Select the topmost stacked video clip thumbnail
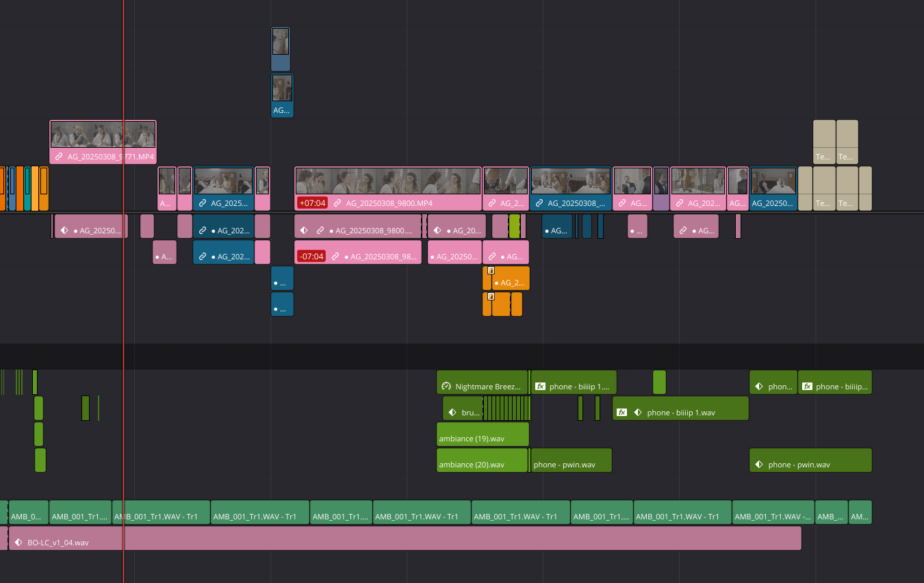Screen dimensions: 924x583 (281, 42)
